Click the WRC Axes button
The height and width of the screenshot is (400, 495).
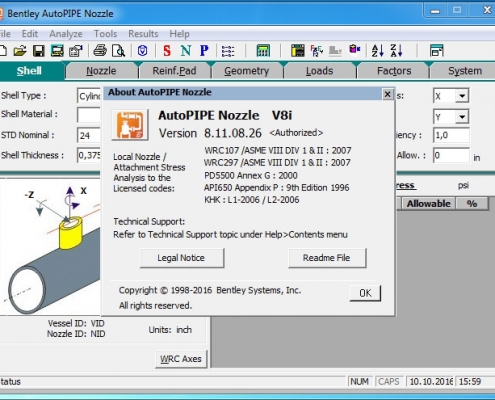(181, 359)
